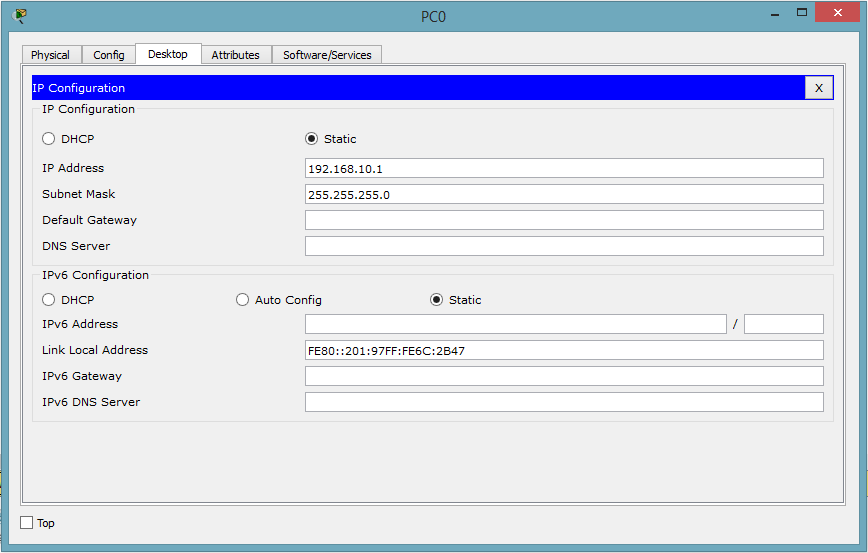Close the PC0 window
This screenshot has height=553, width=868.
[838, 13]
